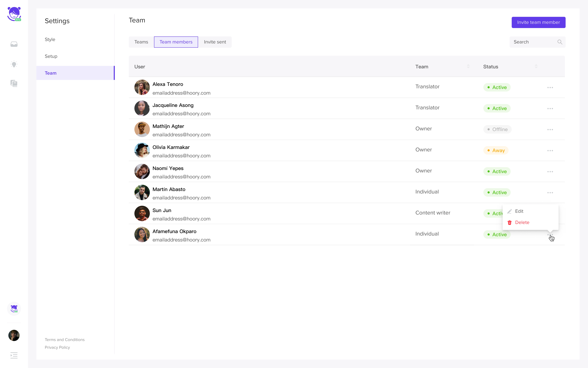
Task: Open the inbox icon in left sidebar
Action: pos(14,44)
